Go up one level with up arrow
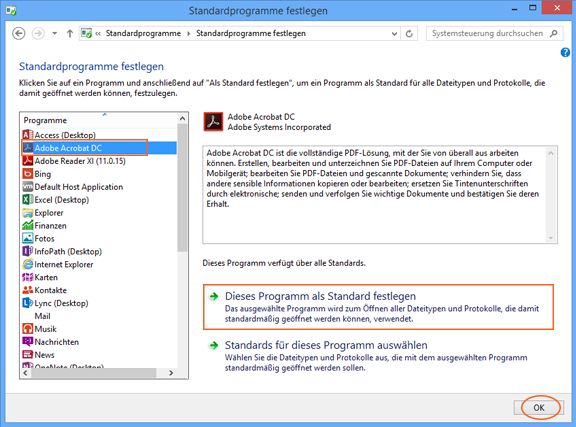 click(70, 33)
